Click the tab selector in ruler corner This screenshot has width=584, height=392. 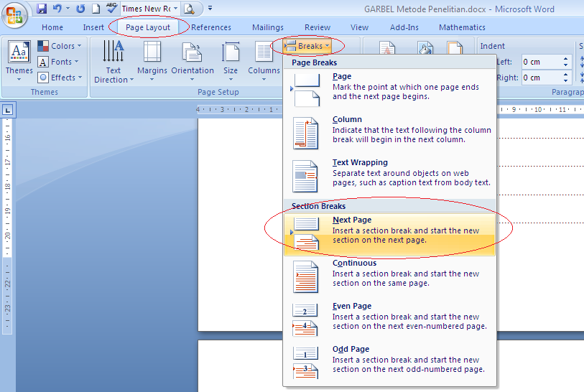[x=7, y=109]
